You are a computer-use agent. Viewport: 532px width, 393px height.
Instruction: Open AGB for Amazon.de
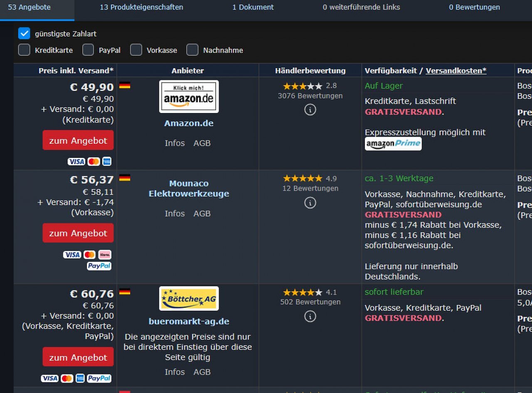click(x=202, y=143)
